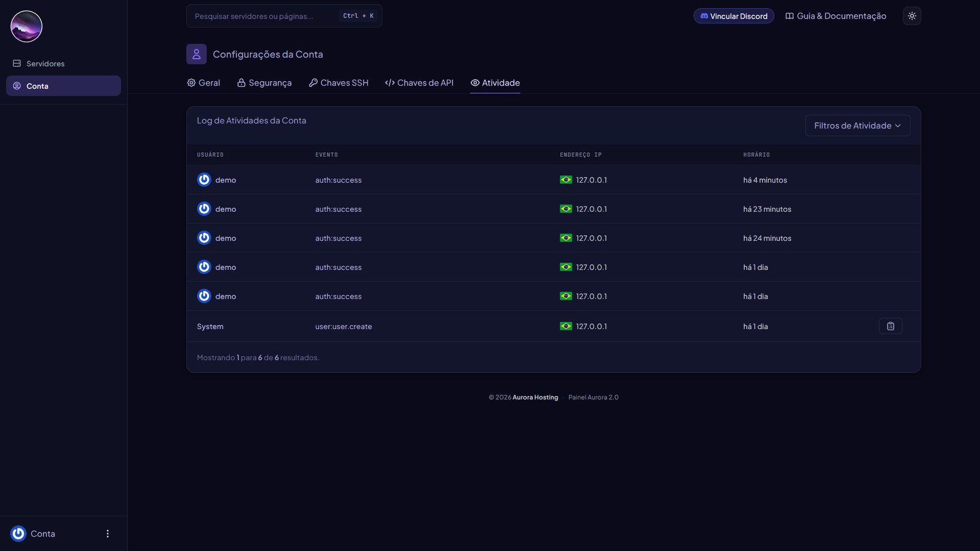Click the 'há 4 minutos' timestamp
Screen dimensions: 980x551
(x=765, y=180)
